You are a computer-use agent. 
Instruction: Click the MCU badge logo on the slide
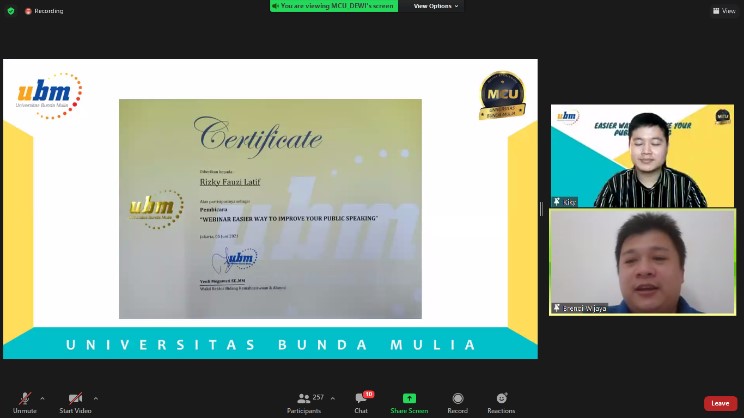(502, 95)
